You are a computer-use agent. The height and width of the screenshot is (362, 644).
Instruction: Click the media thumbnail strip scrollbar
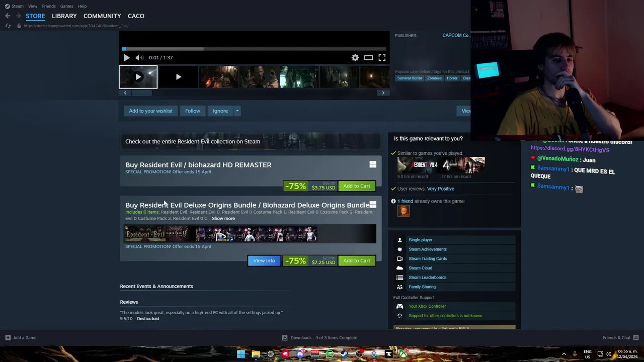141,93
